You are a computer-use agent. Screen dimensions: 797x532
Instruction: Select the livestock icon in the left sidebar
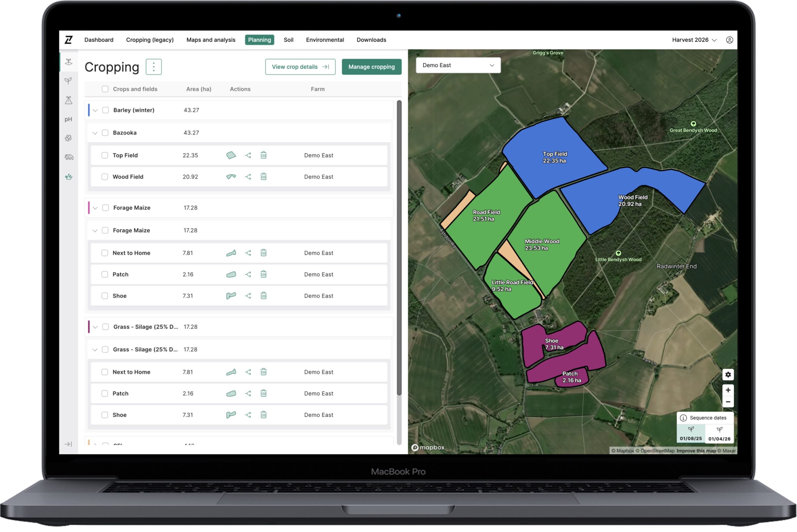[x=69, y=157]
